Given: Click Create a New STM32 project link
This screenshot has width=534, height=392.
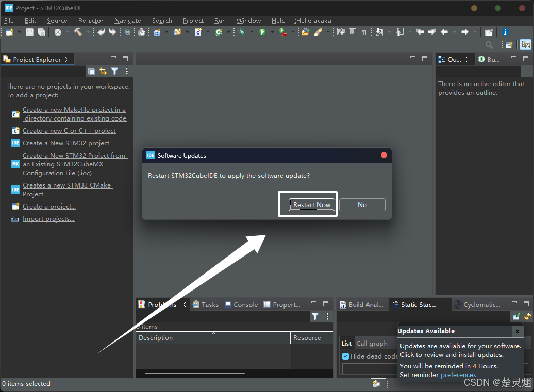Looking at the screenshot, I should pos(66,143).
